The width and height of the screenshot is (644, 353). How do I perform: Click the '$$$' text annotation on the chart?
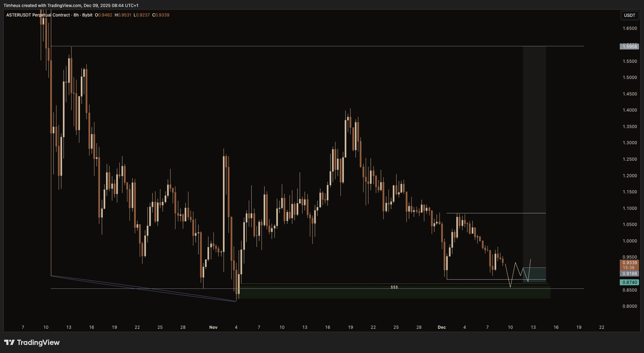tap(394, 287)
